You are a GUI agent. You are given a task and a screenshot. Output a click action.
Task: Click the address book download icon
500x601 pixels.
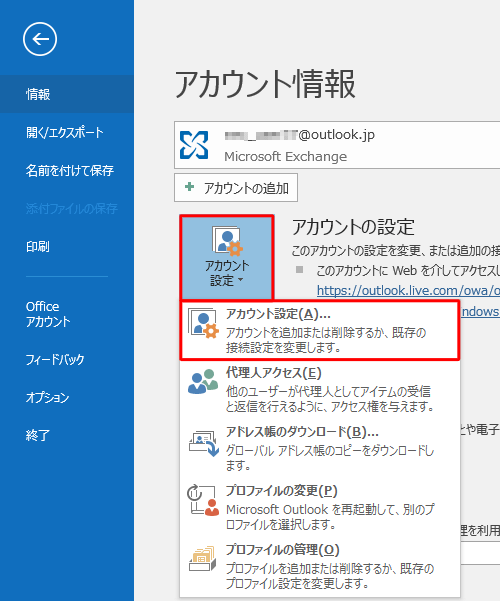(x=204, y=443)
